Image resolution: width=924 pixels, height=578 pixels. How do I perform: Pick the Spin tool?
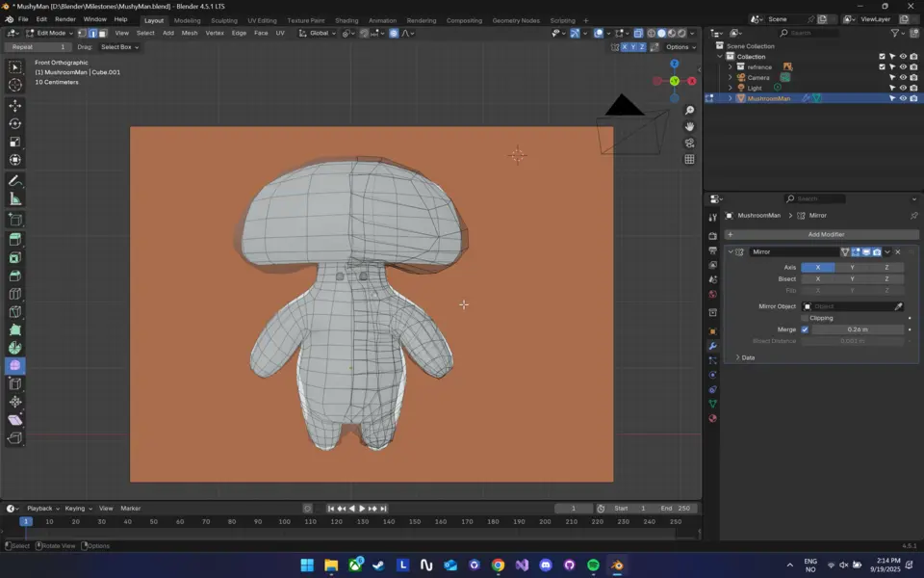[15, 348]
